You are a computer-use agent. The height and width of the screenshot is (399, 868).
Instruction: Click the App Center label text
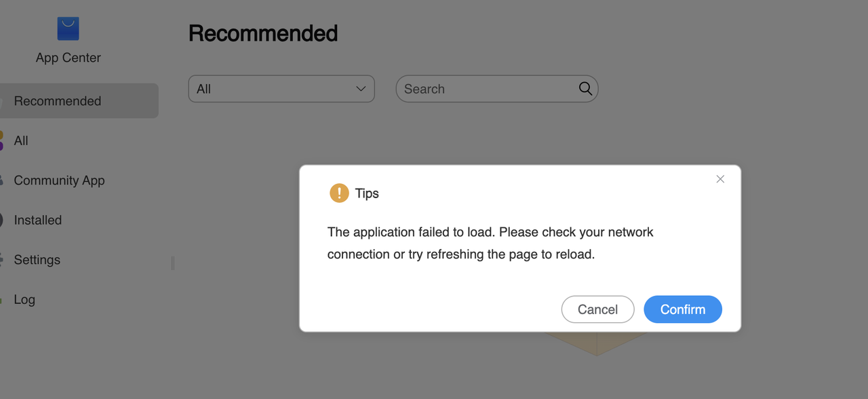(68, 58)
